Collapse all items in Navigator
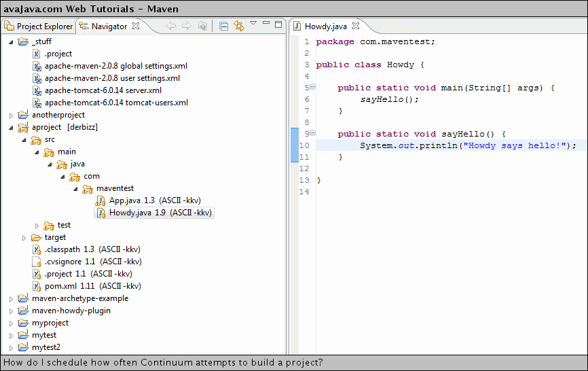This screenshot has width=588, height=371. 224,26
